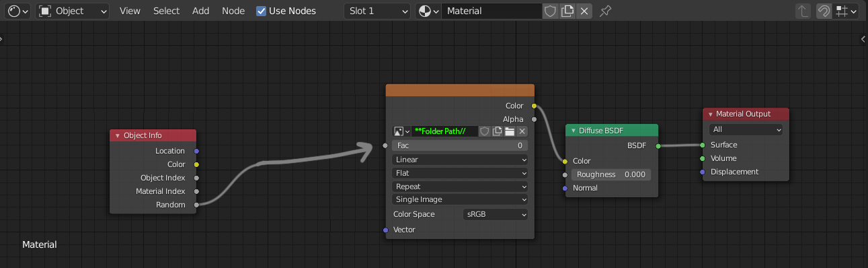
Task: Open the Add menu
Action: coord(200,11)
